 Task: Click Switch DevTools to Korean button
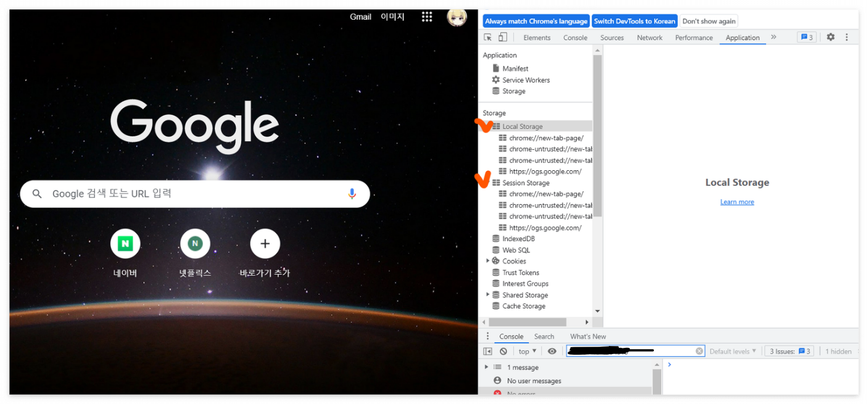(x=634, y=21)
